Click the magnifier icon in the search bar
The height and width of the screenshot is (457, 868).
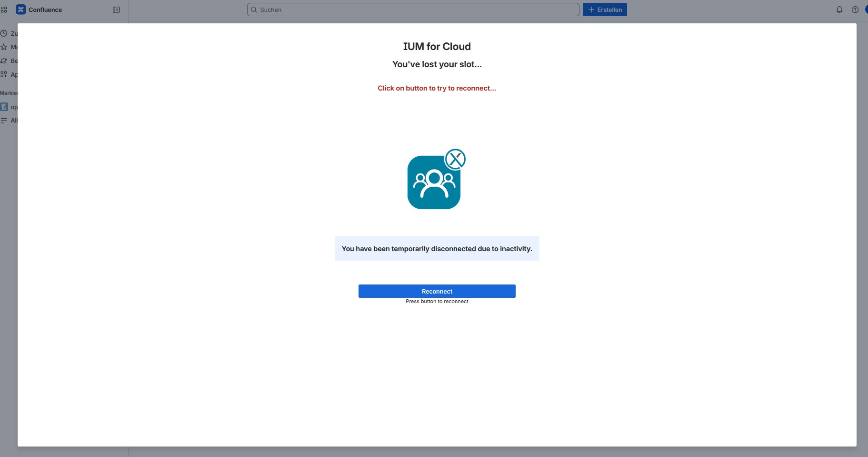[x=254, y=10]
